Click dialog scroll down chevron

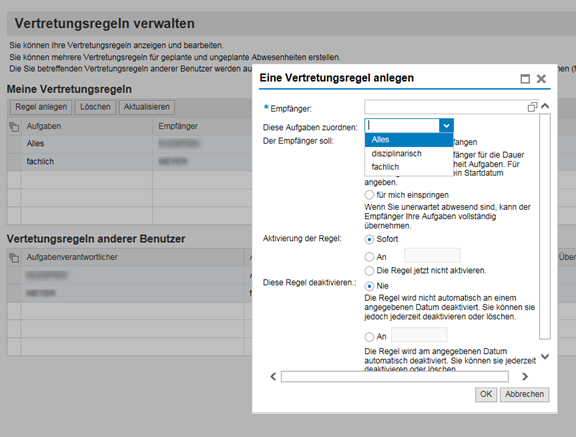tap(545, 356)
